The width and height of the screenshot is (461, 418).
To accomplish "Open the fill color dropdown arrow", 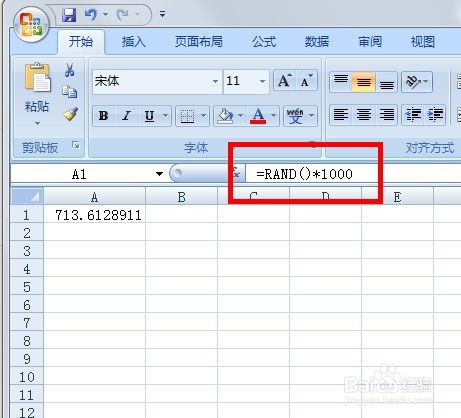I will click(241, 116).
